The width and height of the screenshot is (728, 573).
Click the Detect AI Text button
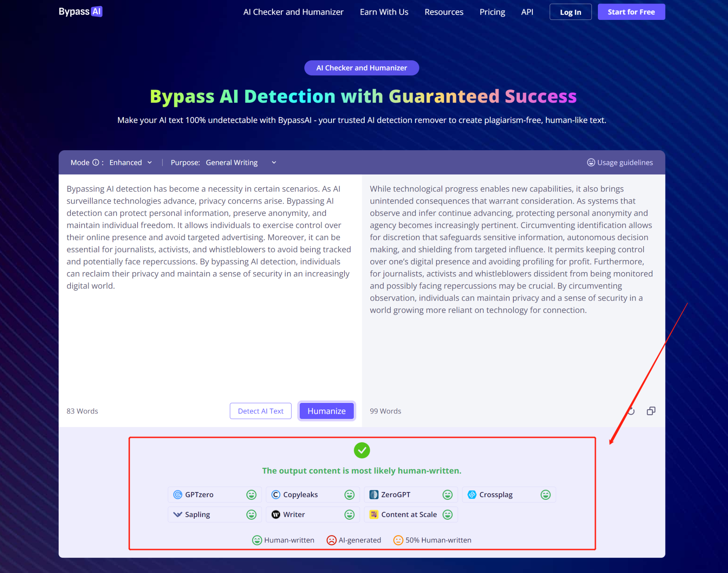(x=261, y=411)
